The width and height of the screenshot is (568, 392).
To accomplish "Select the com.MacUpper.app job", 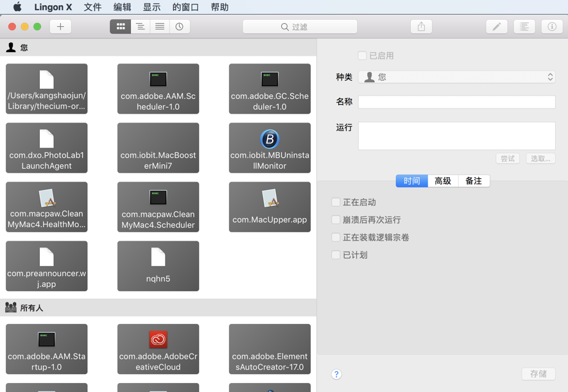I will tap(270, 207).
